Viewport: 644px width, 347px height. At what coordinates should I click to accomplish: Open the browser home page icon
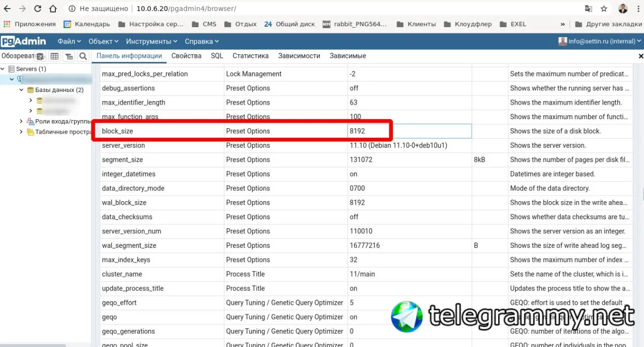coord(53,9)
